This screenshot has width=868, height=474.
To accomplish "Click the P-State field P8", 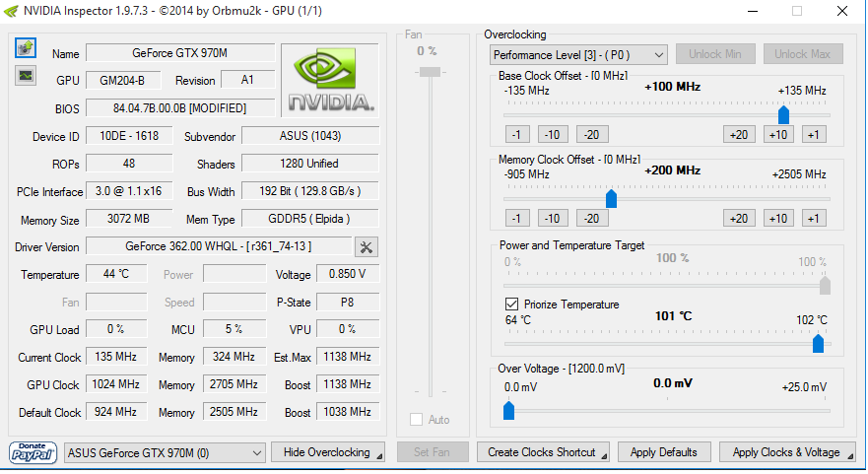I will 347,303.
